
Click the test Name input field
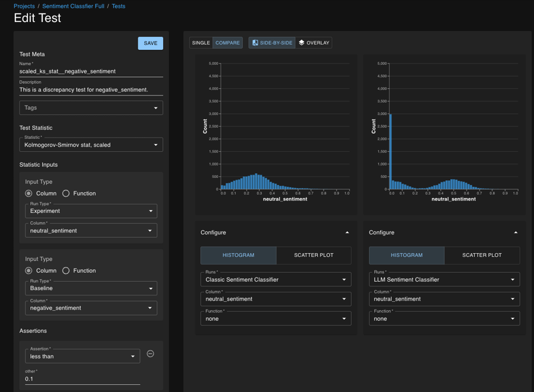click(91, 71)
